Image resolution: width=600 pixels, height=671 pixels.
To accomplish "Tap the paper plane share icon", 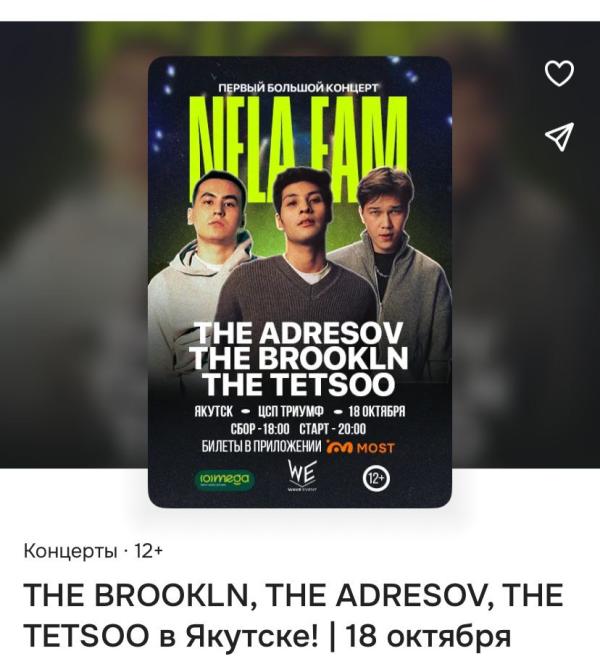I will 559,137.
